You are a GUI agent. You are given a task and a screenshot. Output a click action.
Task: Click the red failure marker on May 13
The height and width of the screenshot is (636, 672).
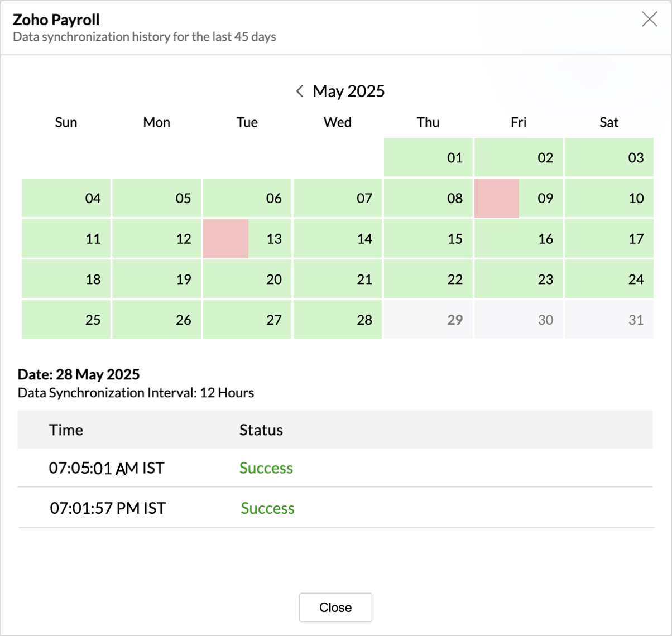pyautogui.click(x=225, y=239)
